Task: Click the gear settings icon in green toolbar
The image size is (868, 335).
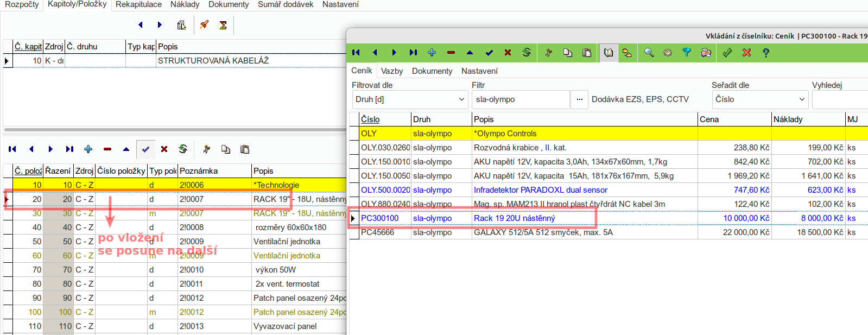Action: click(x=668, y=53)
